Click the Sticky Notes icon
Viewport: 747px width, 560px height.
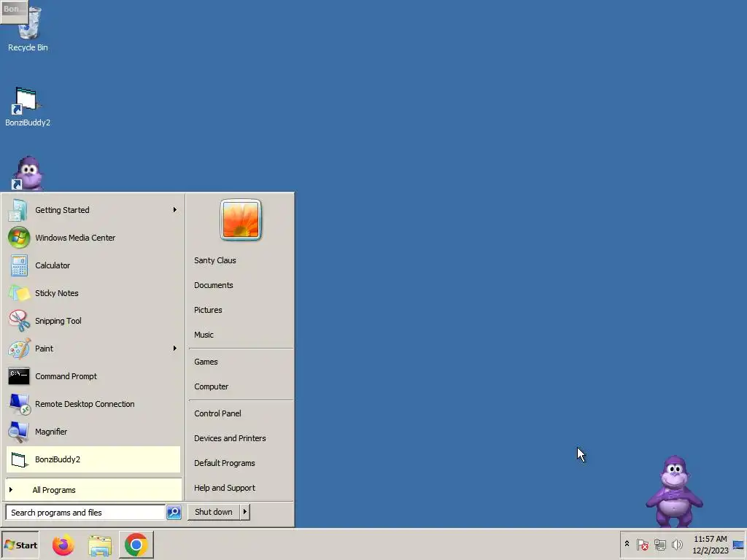click(x=18, y=293)
